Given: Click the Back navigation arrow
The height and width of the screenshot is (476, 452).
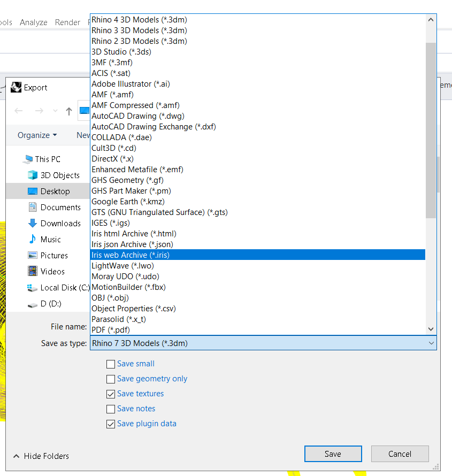Looking at the screenshot, I should 19,111.
